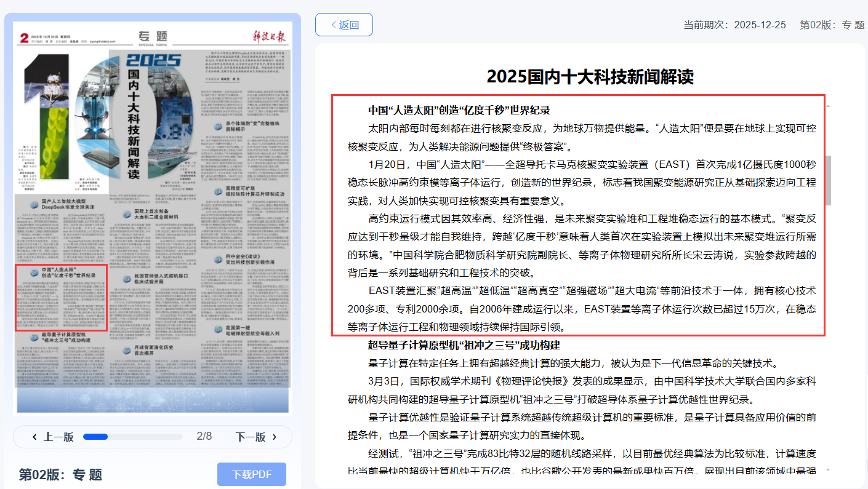
Task: Click the right chevron icon beside 下一版
Action: tap(275, 437)
